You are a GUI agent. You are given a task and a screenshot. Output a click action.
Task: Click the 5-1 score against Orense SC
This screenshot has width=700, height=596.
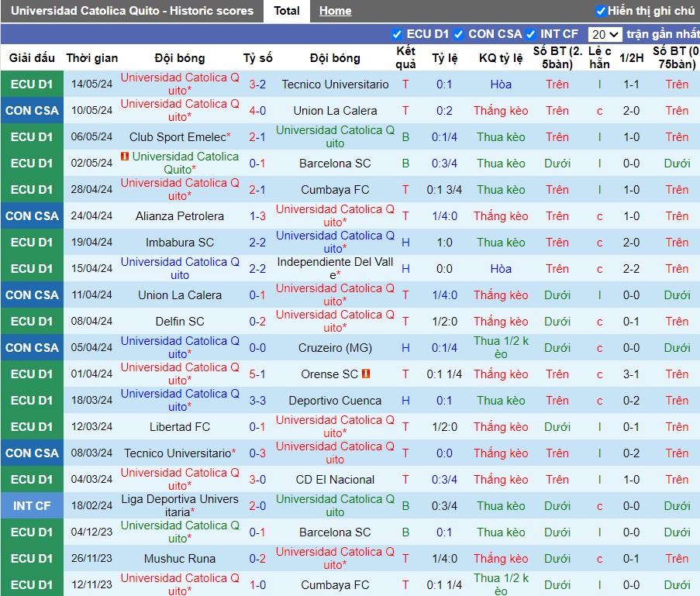257,374
